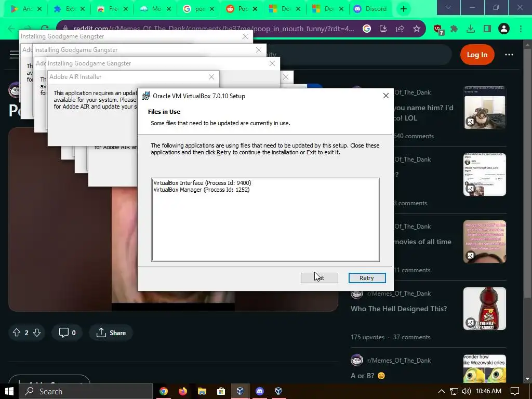Viewport: 532px width, 399px height.
Task: Open the pink-text meme thumbnail
Action: [485, 242]
